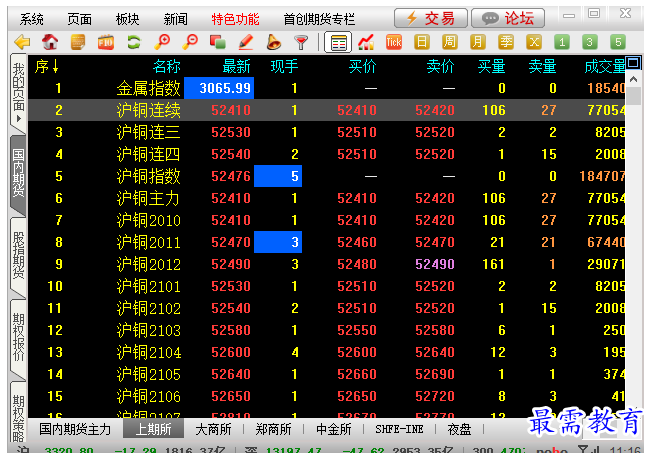The height and width of the screenshot is (453, 651).
Task: Click the orange X period icon
Action: (534, 42)
